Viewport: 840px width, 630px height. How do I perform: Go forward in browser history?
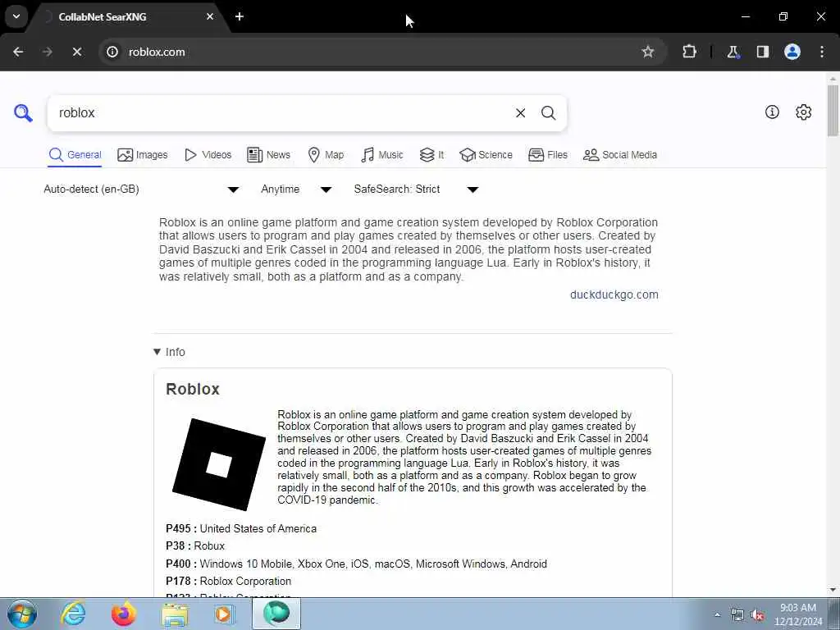pyautogui.click(x=48, y=52)
